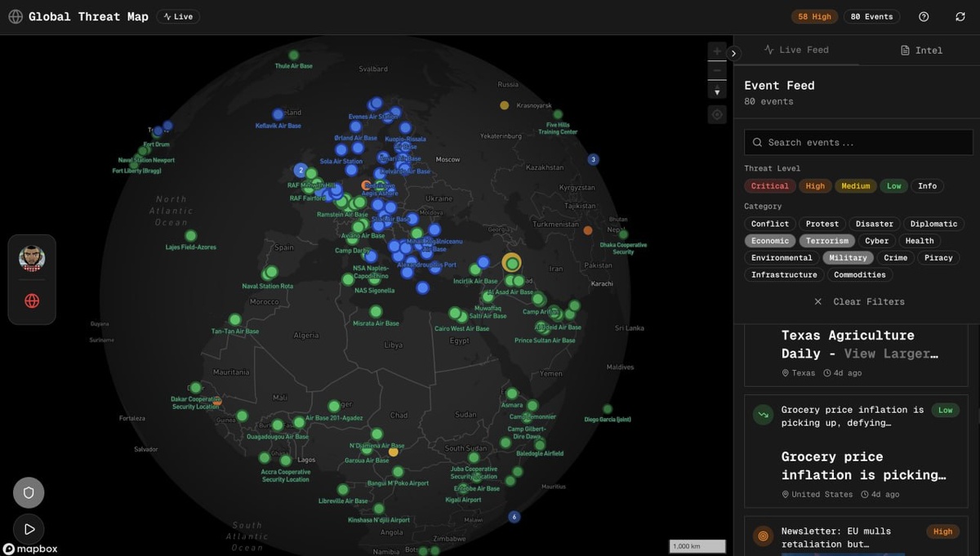The image size is (980, 556).
Task: Zoom out with the map minus button
Action: click(717, 70)
